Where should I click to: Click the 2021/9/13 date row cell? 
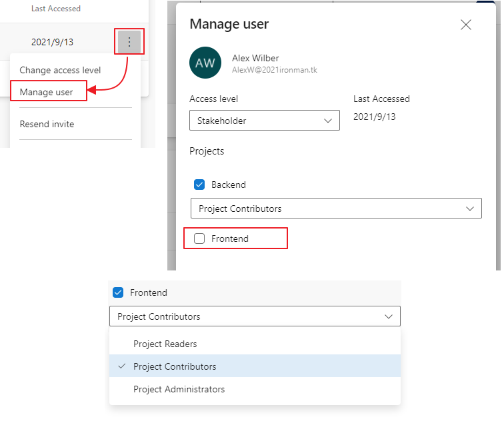point(53,42)
